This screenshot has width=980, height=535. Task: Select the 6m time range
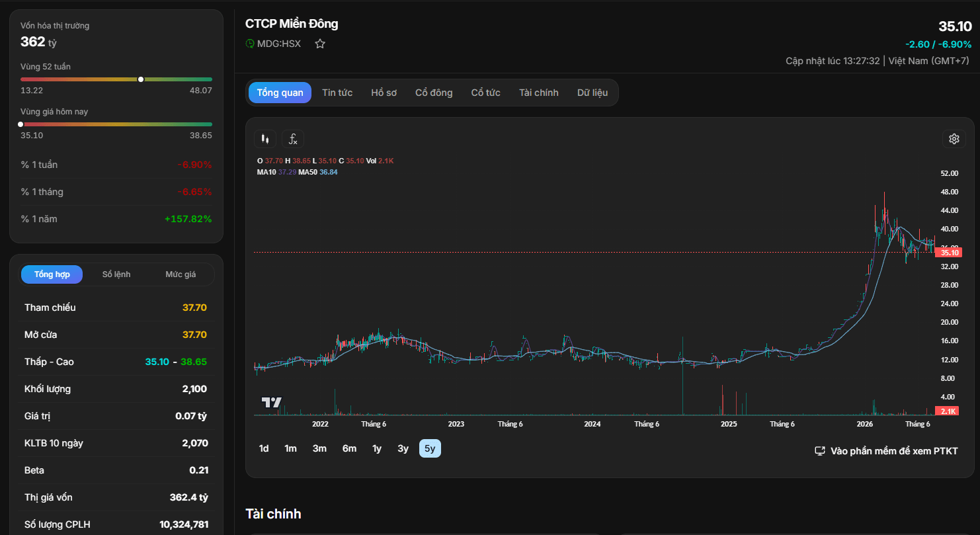(349, 448)
